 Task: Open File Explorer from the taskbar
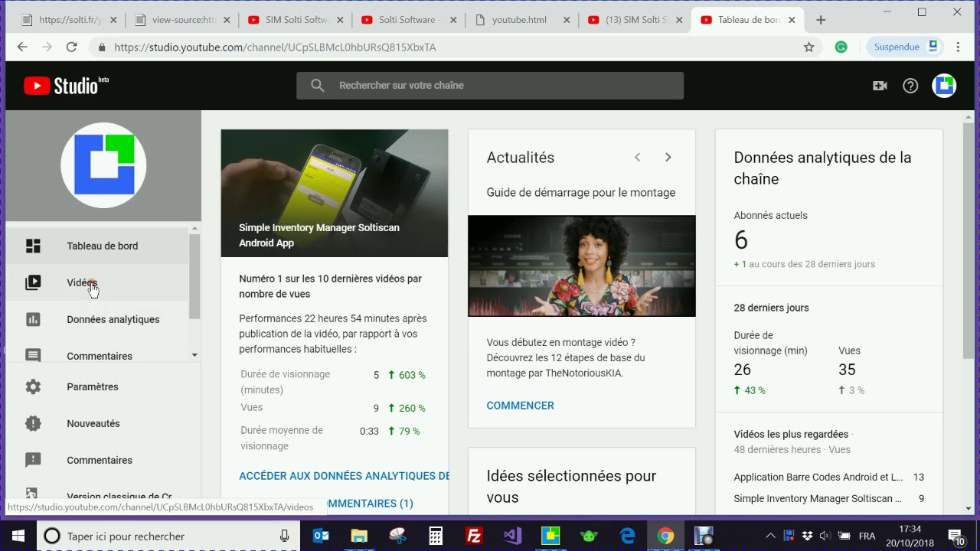click(359, 536)
